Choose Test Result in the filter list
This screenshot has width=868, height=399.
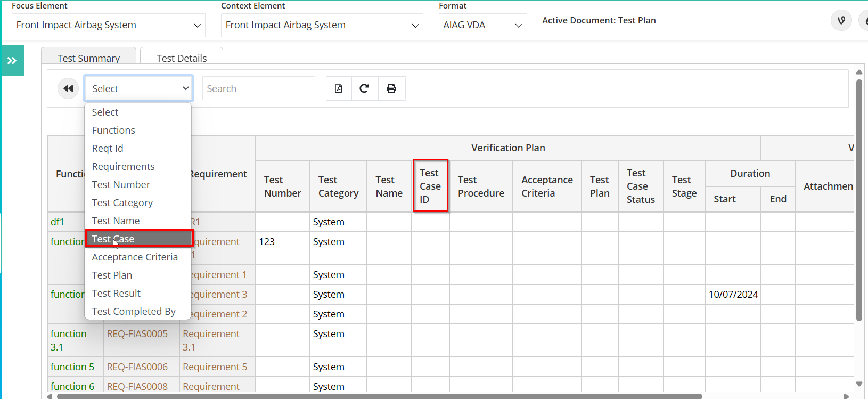pos(138,294)
